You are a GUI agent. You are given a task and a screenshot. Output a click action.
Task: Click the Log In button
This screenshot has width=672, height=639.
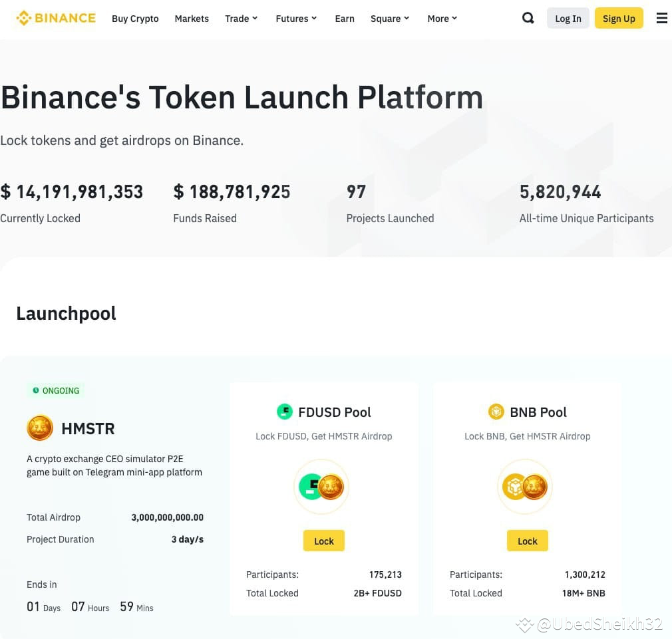coord(568,18)
